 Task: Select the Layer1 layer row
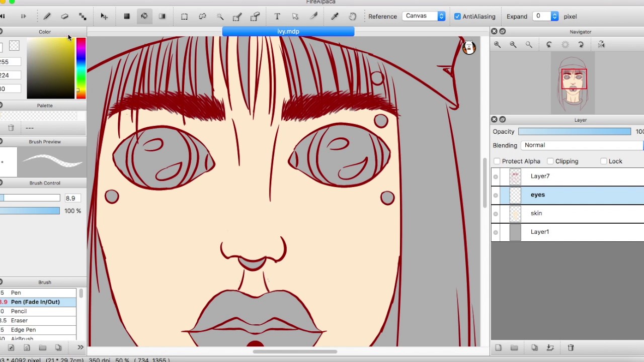click(x=568, y=232)
